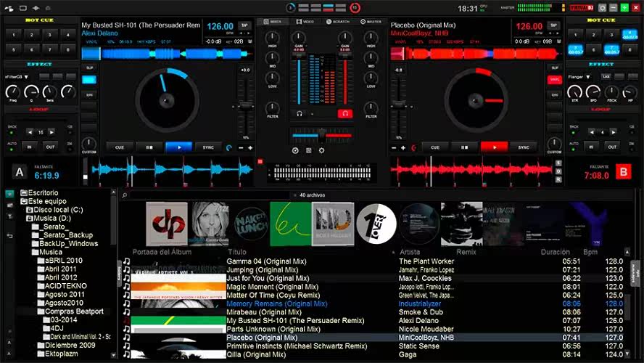The image size is (644, 363).
Task: Trigger hot cue 1 on deck A
Action: [x=14, y=35]
